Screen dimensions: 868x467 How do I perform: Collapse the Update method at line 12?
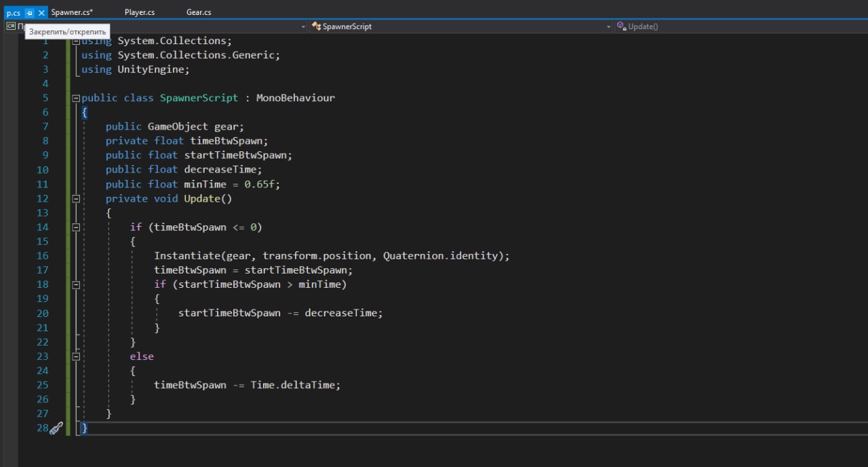click(x=76, y=199)
